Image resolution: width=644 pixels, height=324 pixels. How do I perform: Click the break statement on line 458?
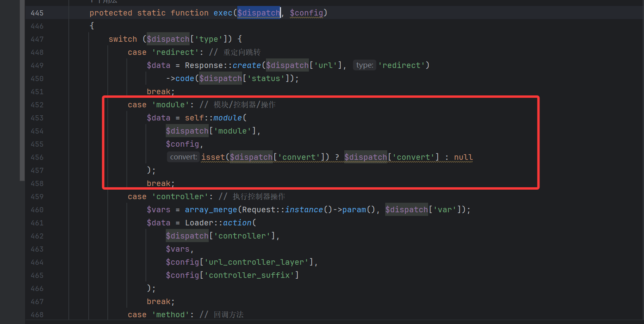point(160,184)
